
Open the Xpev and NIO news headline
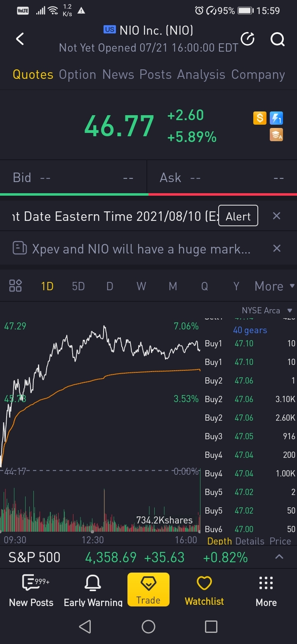(x=141, y=249)
